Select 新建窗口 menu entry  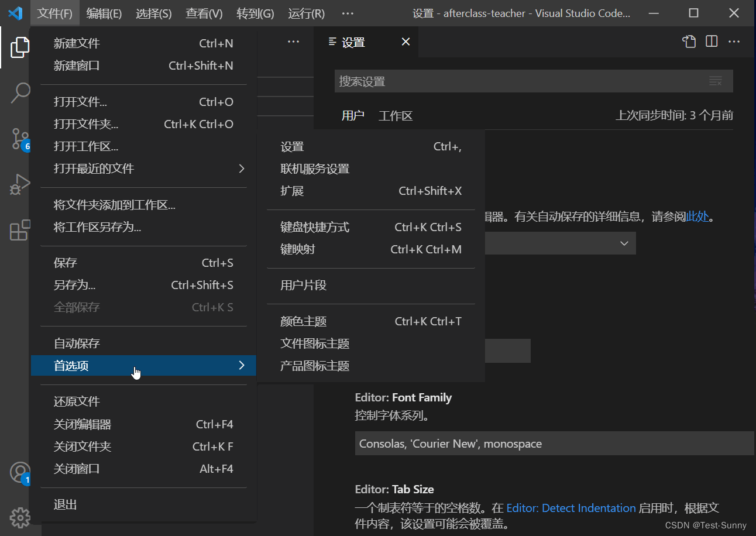pyautogui.click(x=143, y=66)
